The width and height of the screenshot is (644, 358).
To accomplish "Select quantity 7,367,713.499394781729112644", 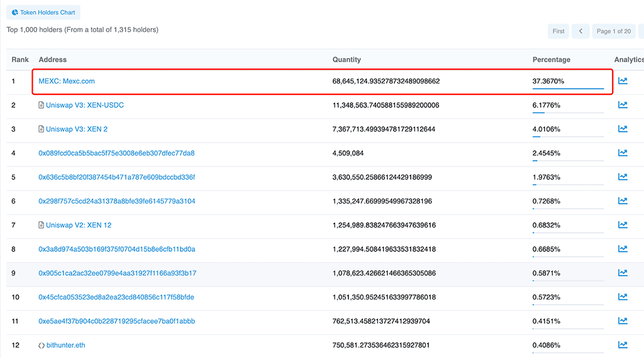I will click(384, 129).
